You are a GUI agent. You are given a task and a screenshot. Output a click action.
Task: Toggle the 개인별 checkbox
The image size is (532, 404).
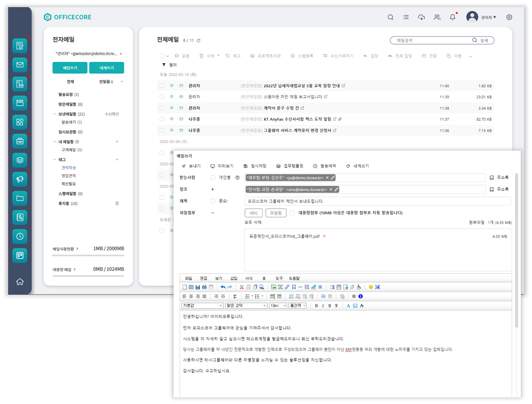[x=212, y=178]
